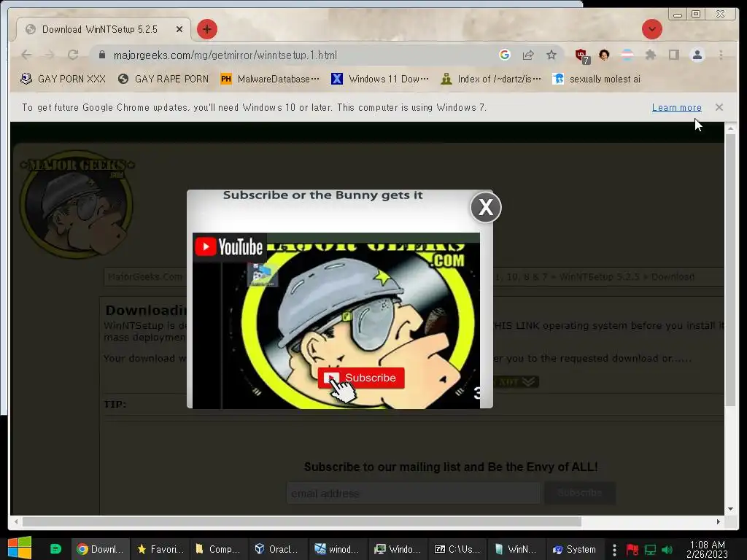747x560 pixels.
Task: Click the Major Geeks site logo
Action: pyautogui.click(x=77, y=205)
